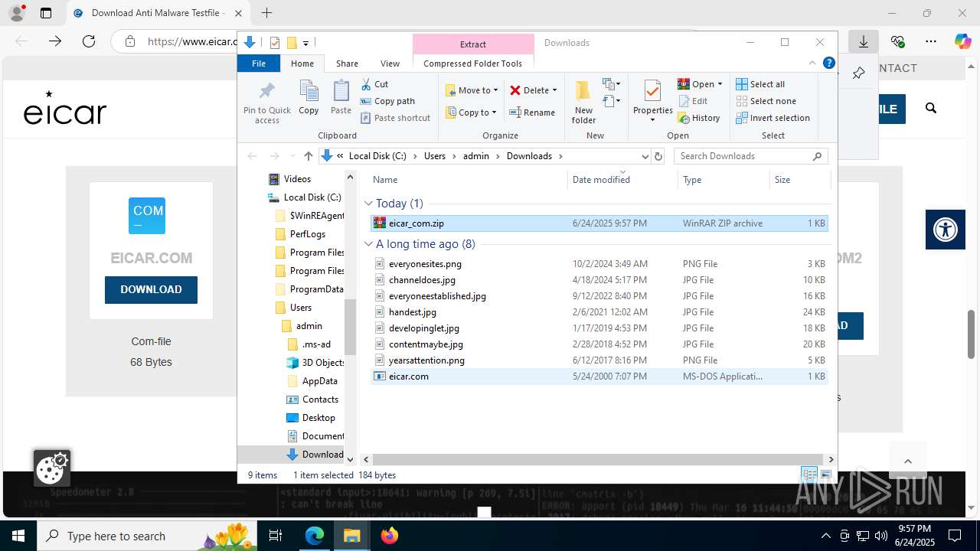Open the File ribbon tab
This screenshot has height=551, width=980.
pyautogui.click(x=259, y=64)
